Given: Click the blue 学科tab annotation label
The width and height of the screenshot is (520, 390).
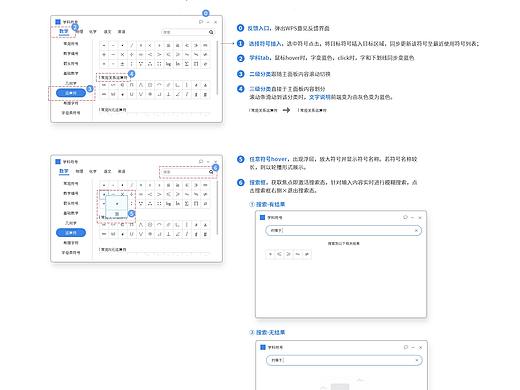Looking at the screenshot, I should tap(260, 58).
